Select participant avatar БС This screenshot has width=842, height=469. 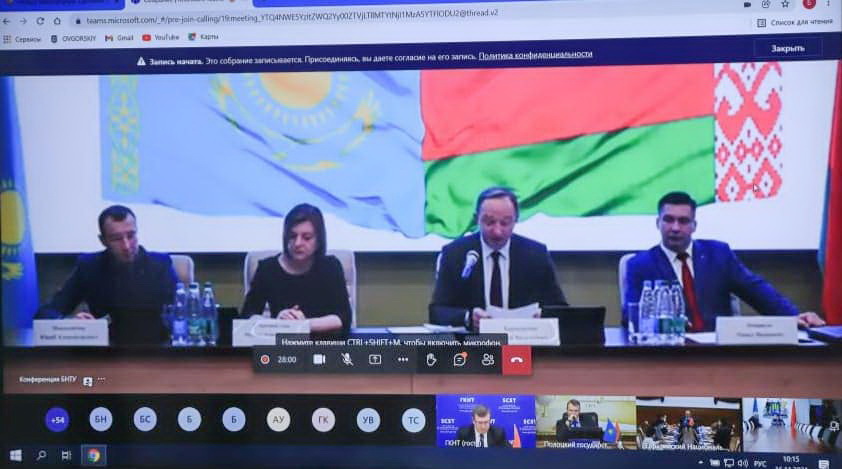[145, 420]
